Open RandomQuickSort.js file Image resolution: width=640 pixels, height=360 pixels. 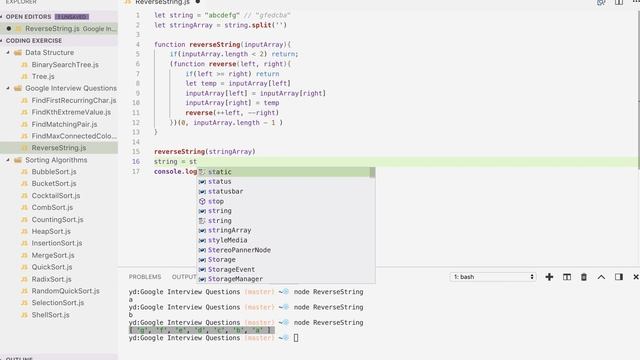(66, 291)
